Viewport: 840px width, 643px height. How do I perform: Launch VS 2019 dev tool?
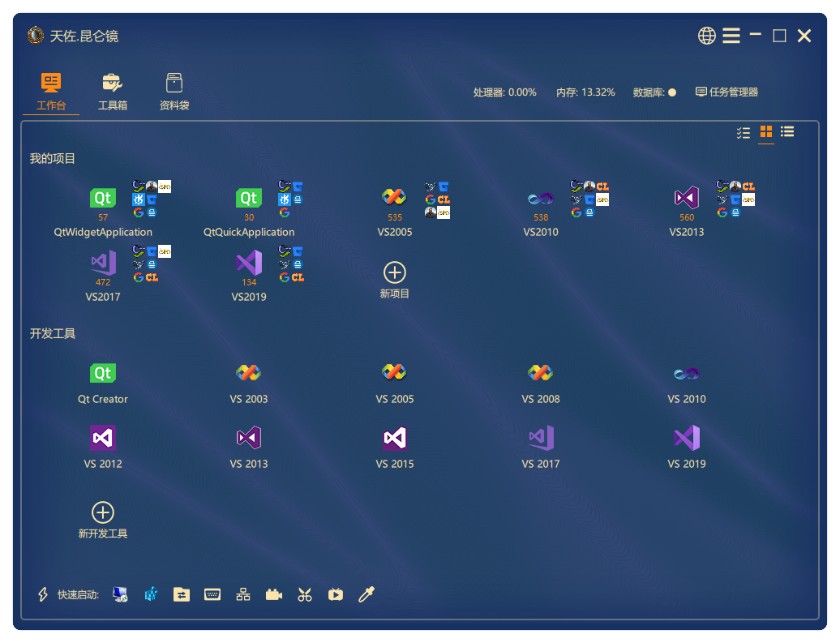pos(686,448)
